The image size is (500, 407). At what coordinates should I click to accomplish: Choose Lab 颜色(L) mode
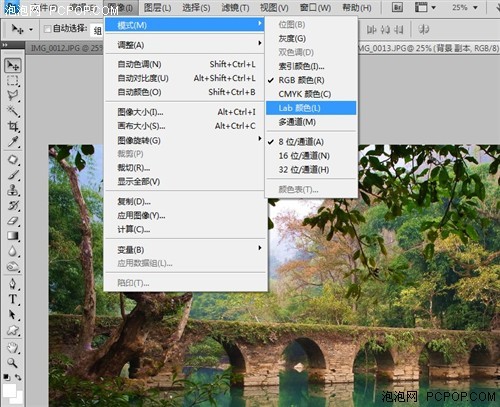coord(311,108)
